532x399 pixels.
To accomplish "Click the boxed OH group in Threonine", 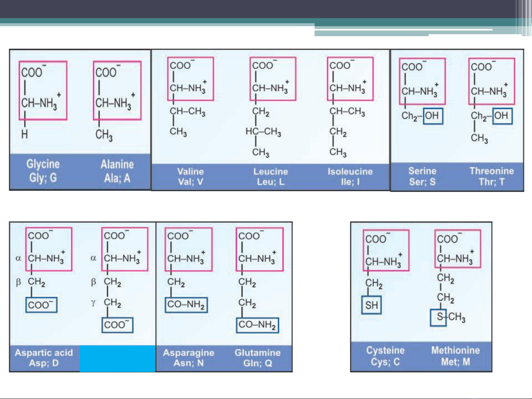I will pyautogui.click(x=502, y=116).
